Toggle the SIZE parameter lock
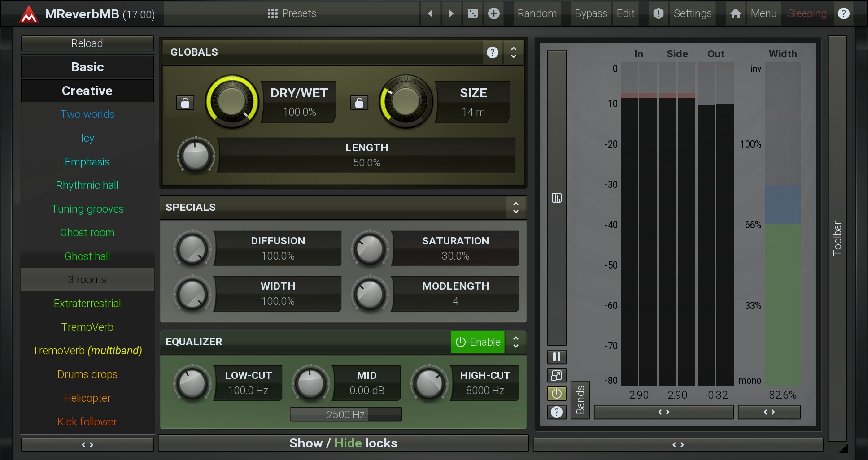 click(x=359, y=103)
